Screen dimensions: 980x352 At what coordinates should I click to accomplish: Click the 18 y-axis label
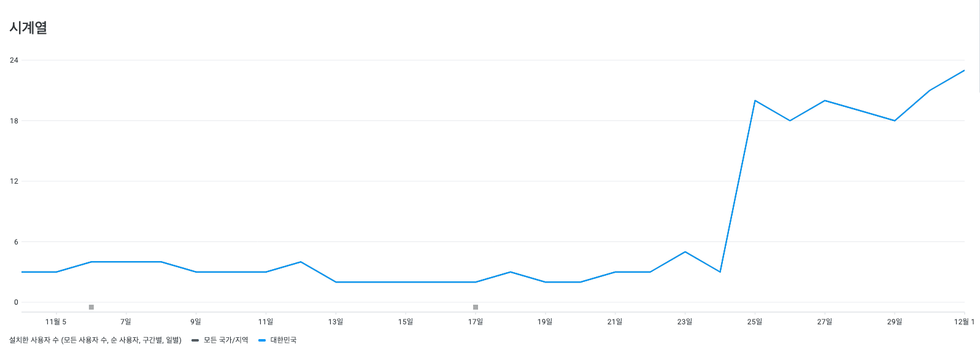pyautogui.click(x=14, y=121)
